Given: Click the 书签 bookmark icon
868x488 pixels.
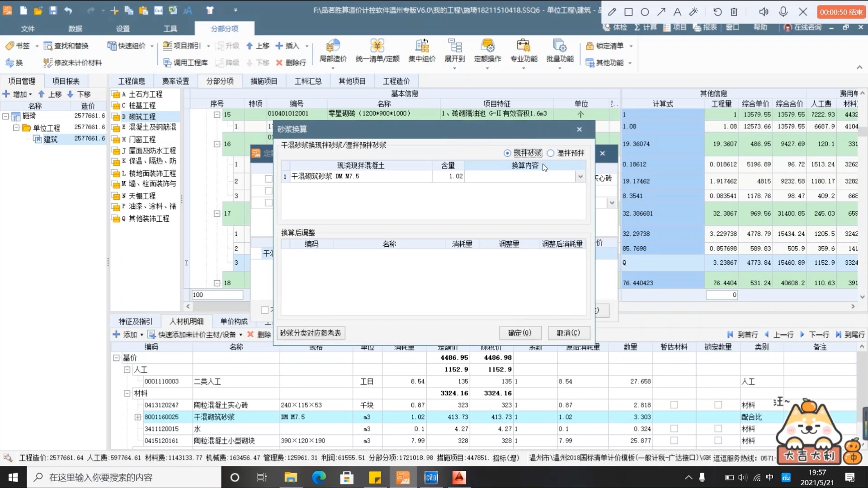Looking at the screenshot, I should 9,46.
